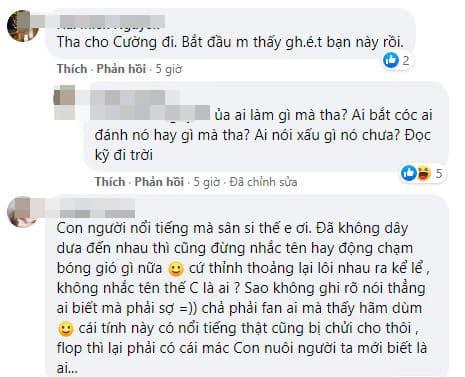Click blurred author name before 'ủa ai làm gì'
Viewport: 465px width, 377px height.
150,105
